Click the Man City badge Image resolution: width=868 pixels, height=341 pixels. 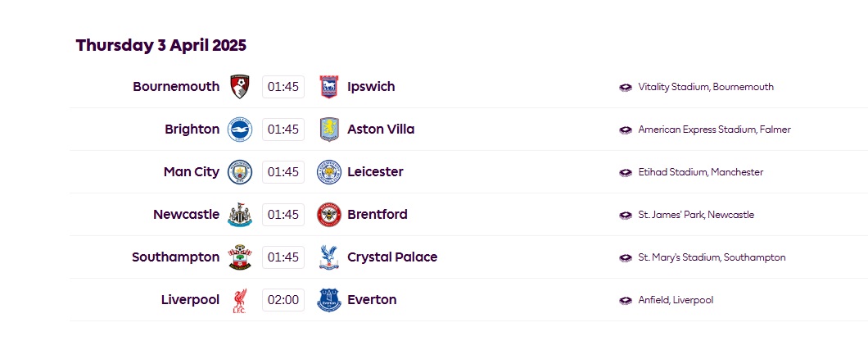coord(240,172)
